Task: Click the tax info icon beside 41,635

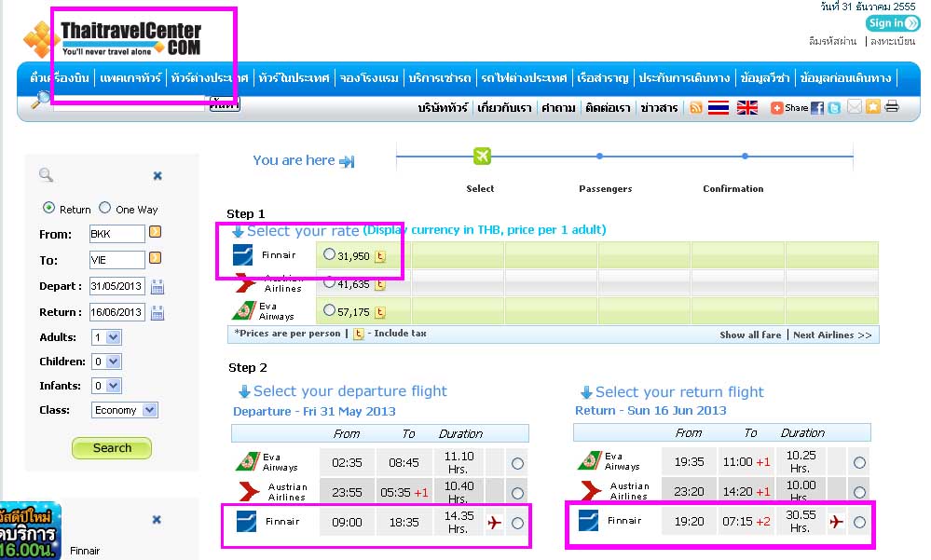Action: click(380, 284)
